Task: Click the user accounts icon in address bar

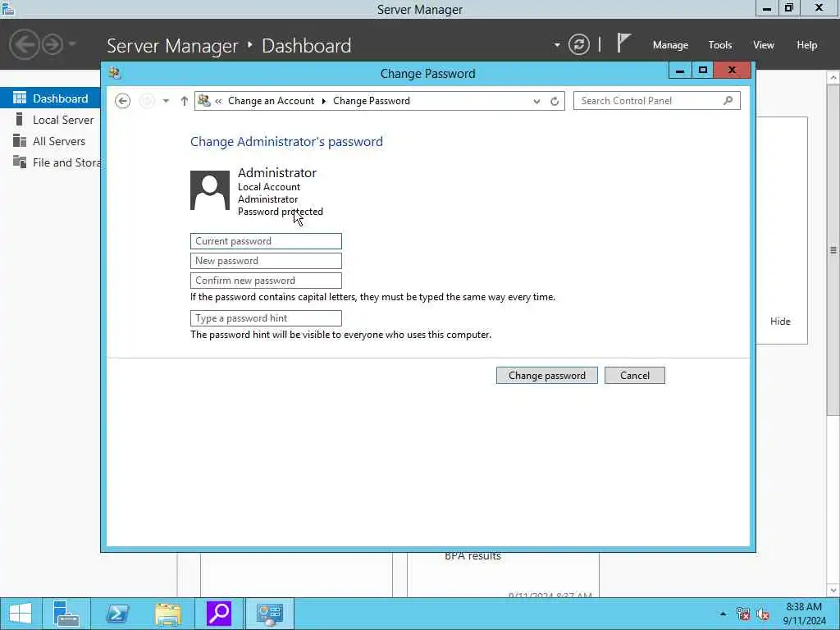Action: click(x=204, y=100)
